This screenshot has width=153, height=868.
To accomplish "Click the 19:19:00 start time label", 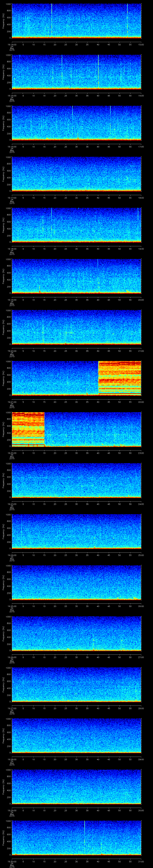I will [12, 300].
